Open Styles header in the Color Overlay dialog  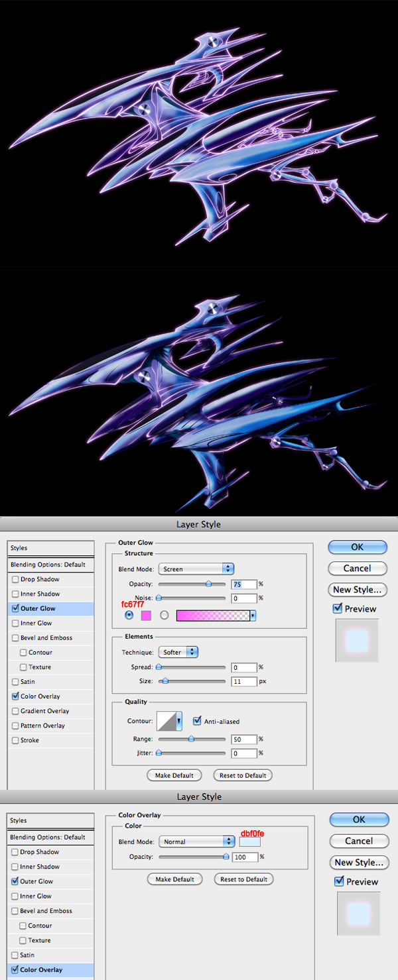tap(52, 821)
